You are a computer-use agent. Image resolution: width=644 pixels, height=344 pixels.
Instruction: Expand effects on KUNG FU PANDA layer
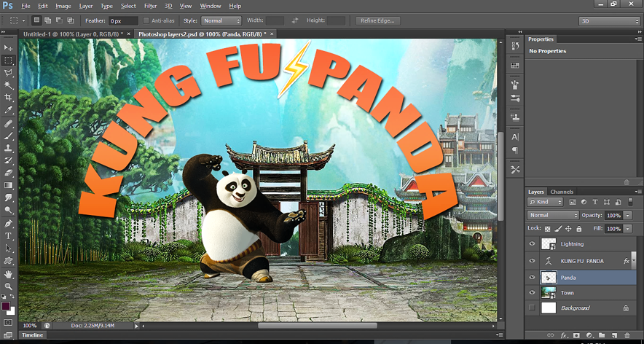tap(633, 261)
